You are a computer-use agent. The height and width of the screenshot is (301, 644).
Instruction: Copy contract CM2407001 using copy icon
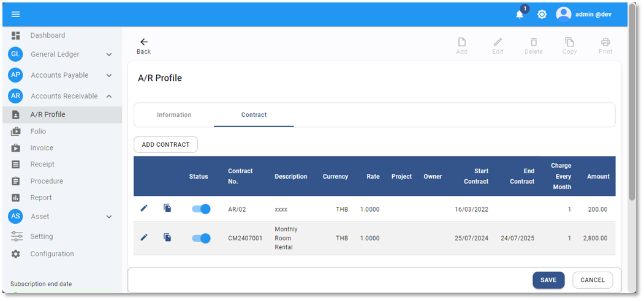pos(167,237)
